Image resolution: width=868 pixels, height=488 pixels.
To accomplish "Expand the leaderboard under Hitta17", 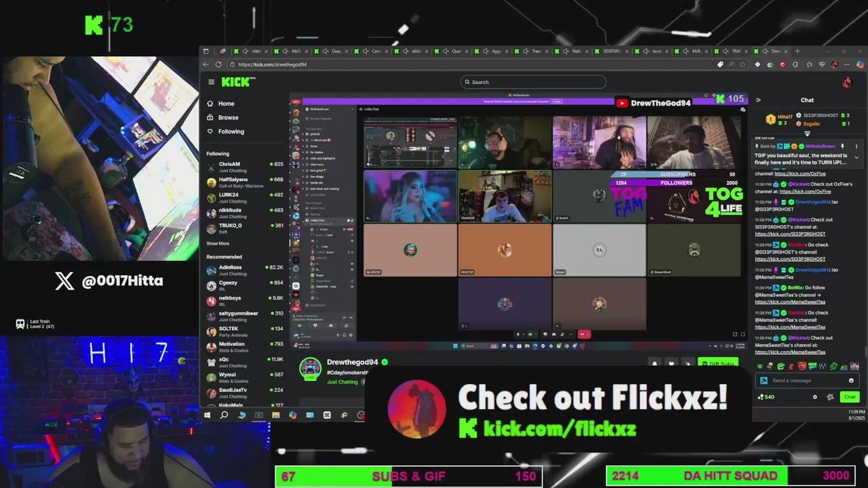I will pos(807,134).
